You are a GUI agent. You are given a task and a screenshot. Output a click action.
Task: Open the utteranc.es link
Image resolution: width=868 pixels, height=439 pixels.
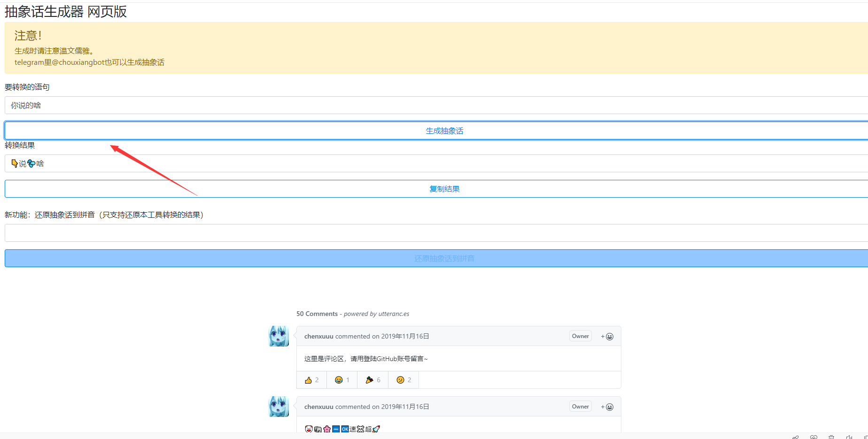394,314
